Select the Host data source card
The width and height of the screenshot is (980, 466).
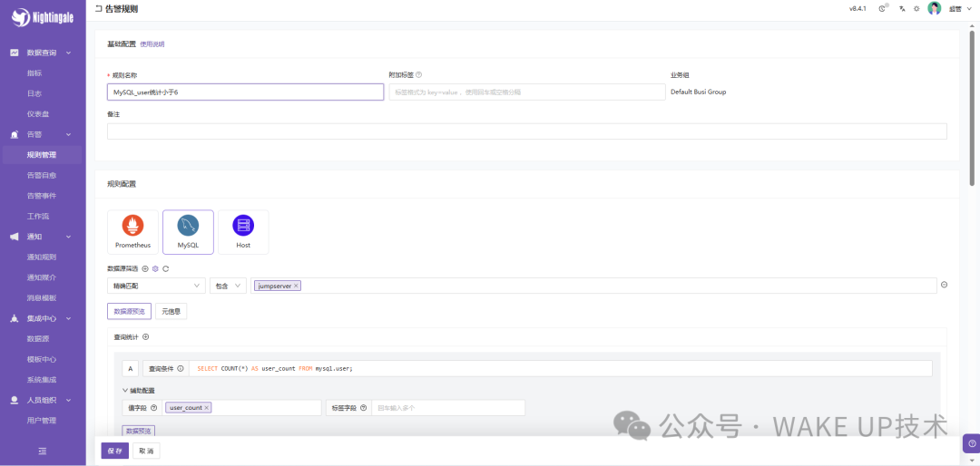point(243,232)
